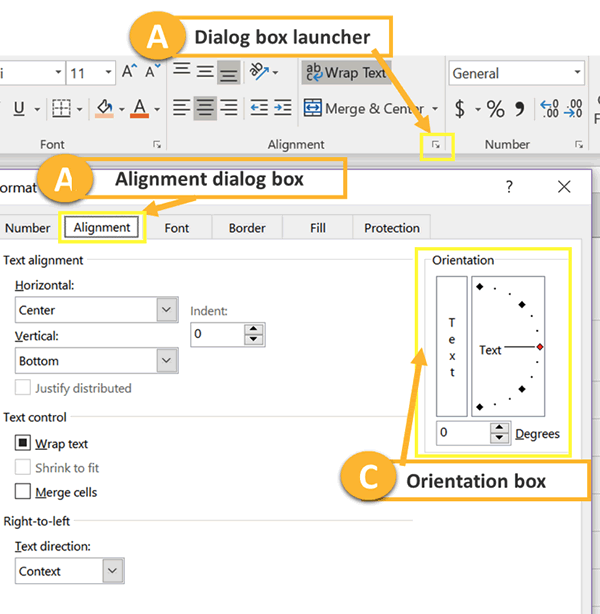Toggle Shrink to fit checkbox
Screen dimensions: 600x614
[x=23, y=468]
